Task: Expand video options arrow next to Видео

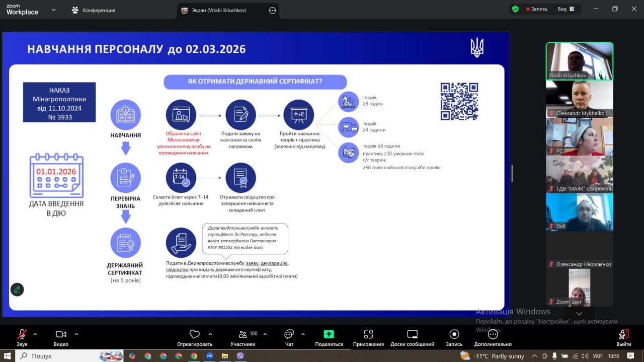Action: [x=76, y=334]
